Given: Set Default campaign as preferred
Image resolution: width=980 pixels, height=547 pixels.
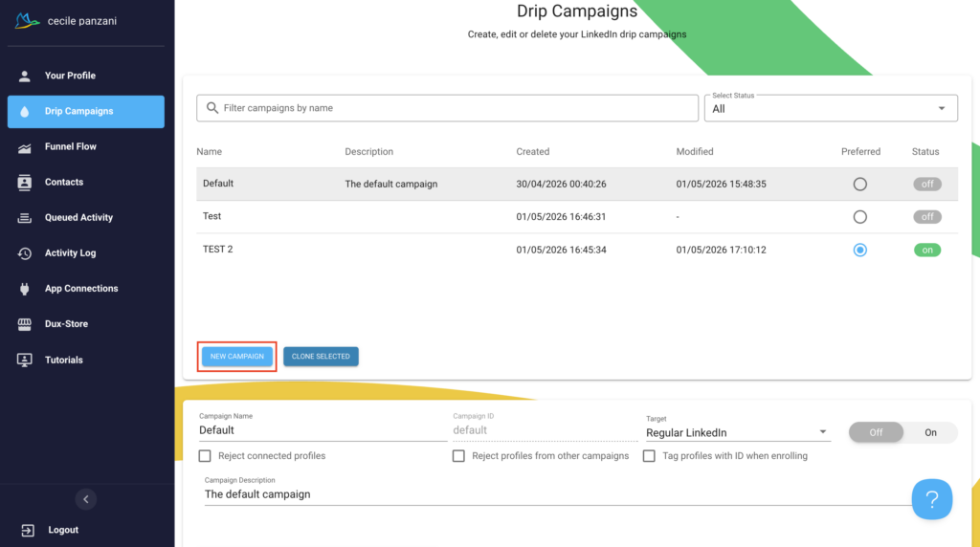Looking at the screenshot, I should click(x=860, y=185).
